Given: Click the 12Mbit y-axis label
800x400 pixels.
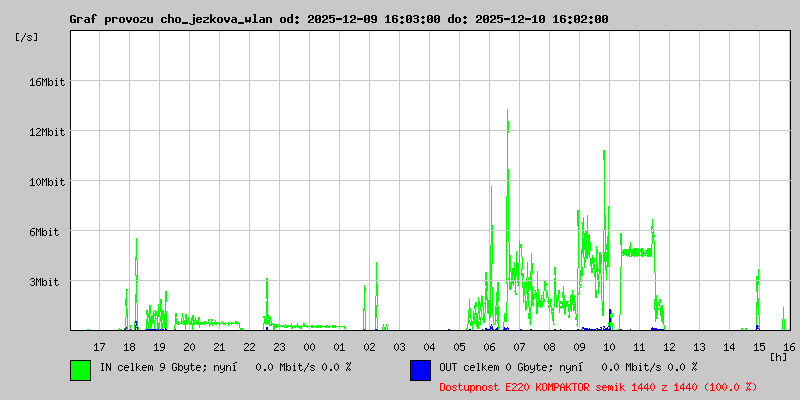Looking at the screenshot, I should pyautogui.click(x=48, y=132).
